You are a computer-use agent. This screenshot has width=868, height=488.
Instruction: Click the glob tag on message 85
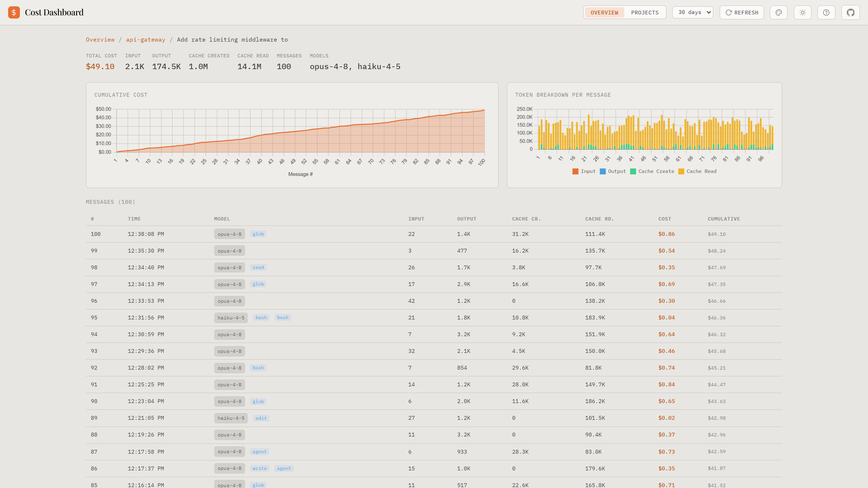click(x=258, y=485)
